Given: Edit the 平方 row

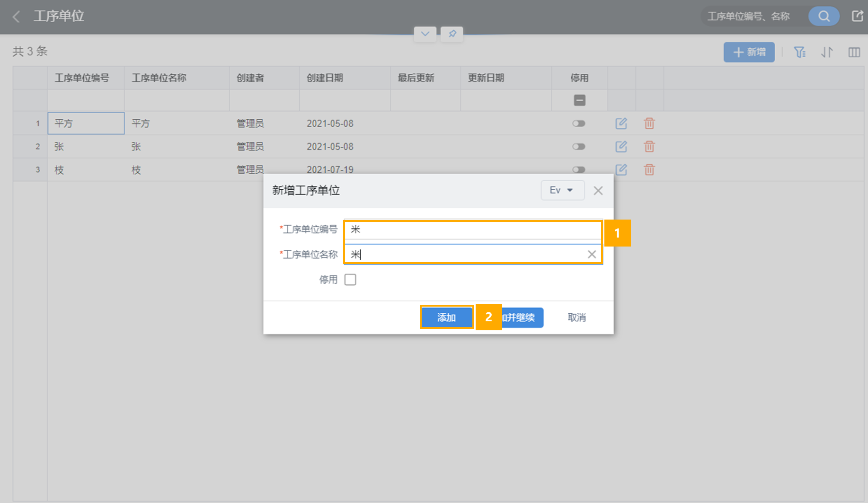Looking at the screenshot, I should coord(621,124).
